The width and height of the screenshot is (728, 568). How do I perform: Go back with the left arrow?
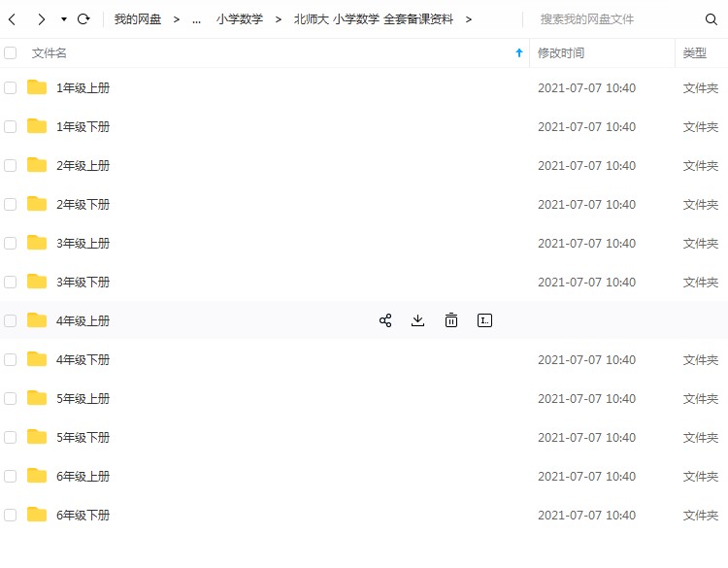13,19
